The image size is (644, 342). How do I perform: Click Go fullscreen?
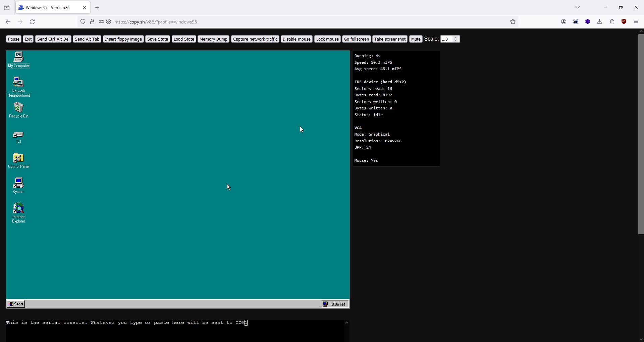(x=357, y=39)
